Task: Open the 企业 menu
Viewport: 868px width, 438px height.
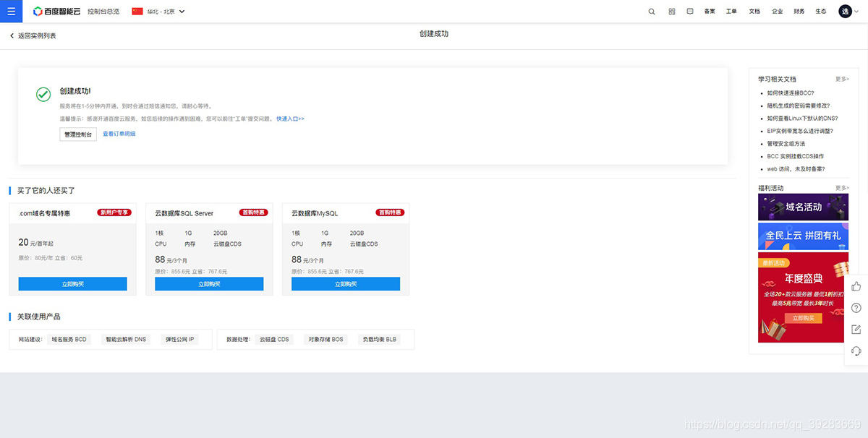Action: click(x=778, y=12)
